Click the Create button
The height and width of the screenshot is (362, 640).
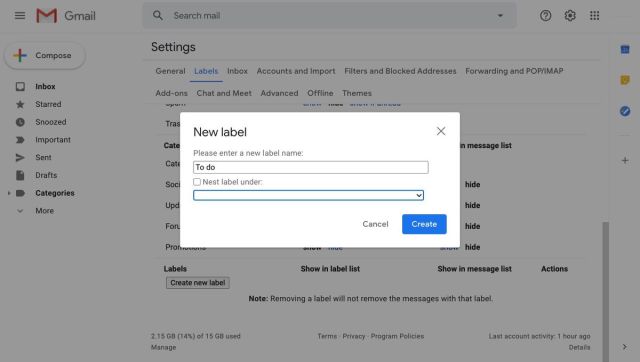pos(424,224)
